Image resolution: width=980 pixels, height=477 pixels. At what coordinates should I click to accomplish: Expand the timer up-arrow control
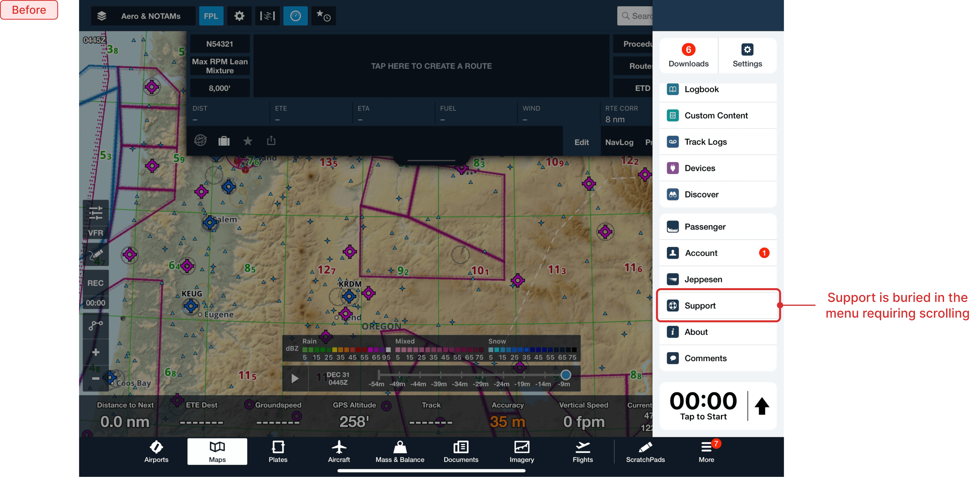tap(762, 406)
